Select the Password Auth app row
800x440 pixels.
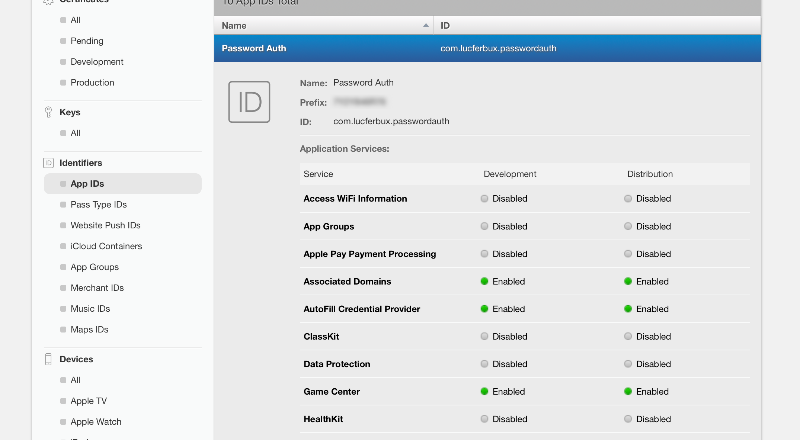click(487, 48)
